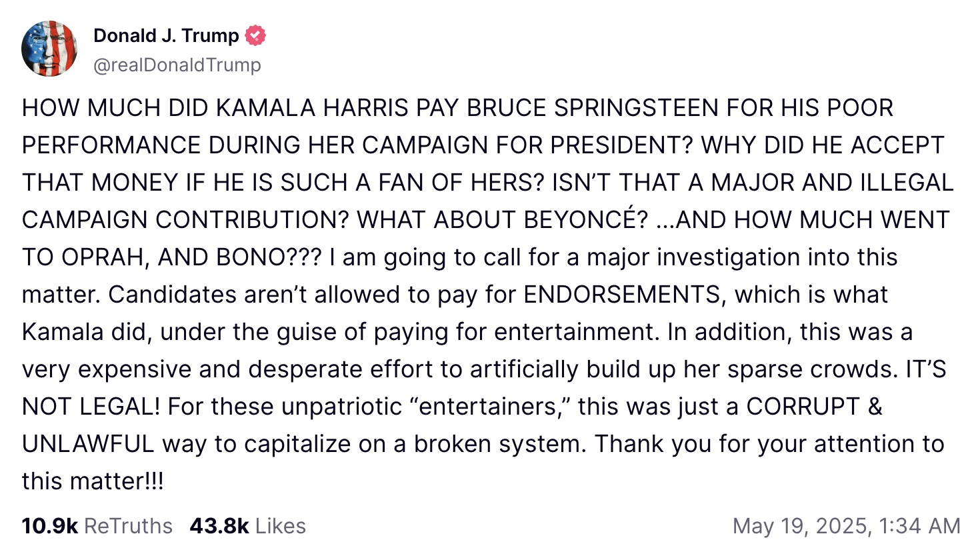
Task: Click the closing words "this matter!!!"
Action: point(93,481)
